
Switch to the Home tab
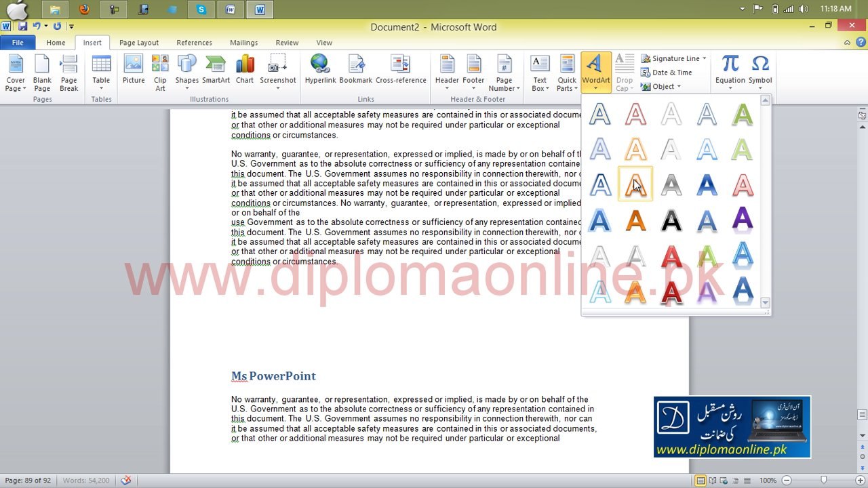56,43
